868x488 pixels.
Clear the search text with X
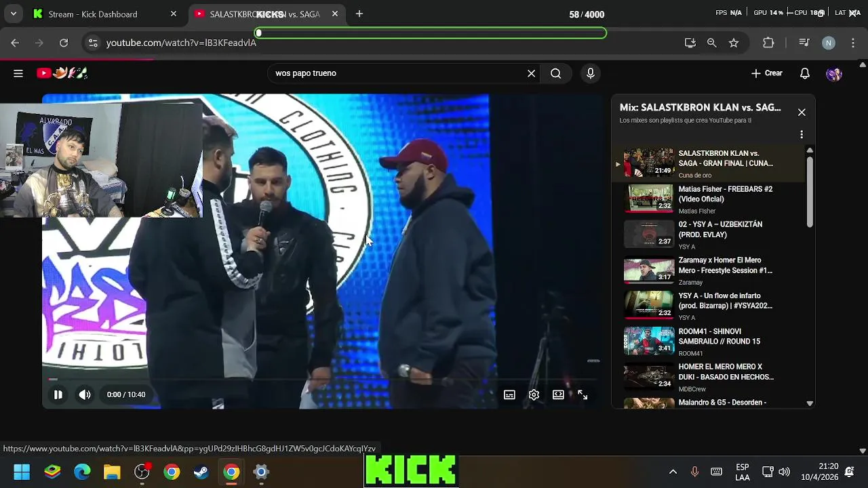pyautogui.click(x=531, y=73)
